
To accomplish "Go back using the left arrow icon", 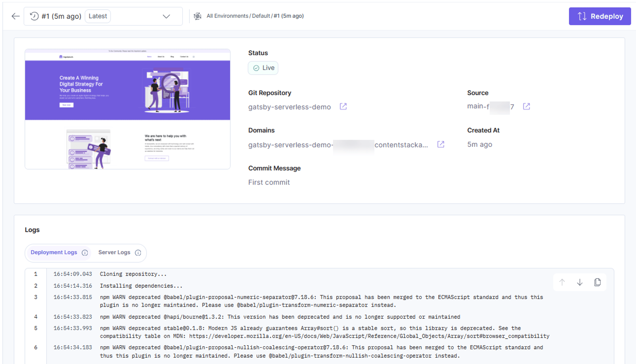I will click(16, 16).
